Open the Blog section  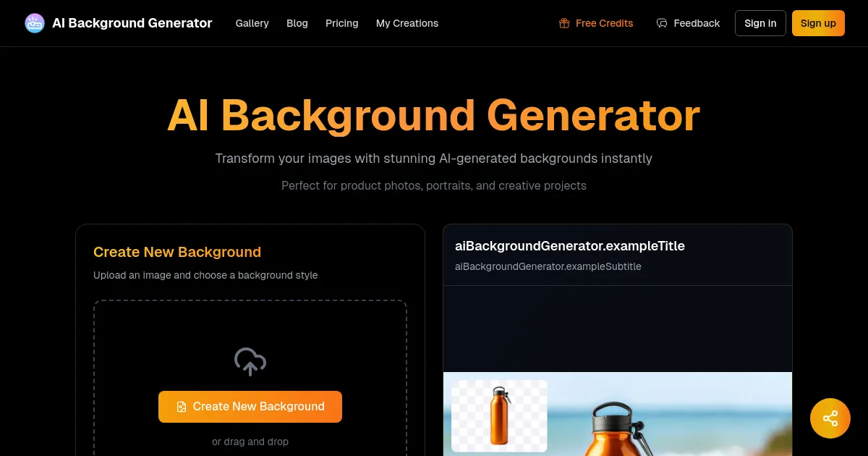pyautogui.click(x=297, y=23)
